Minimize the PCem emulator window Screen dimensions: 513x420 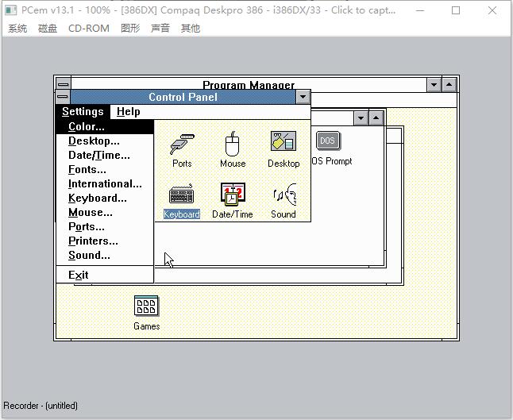(420, 10)
